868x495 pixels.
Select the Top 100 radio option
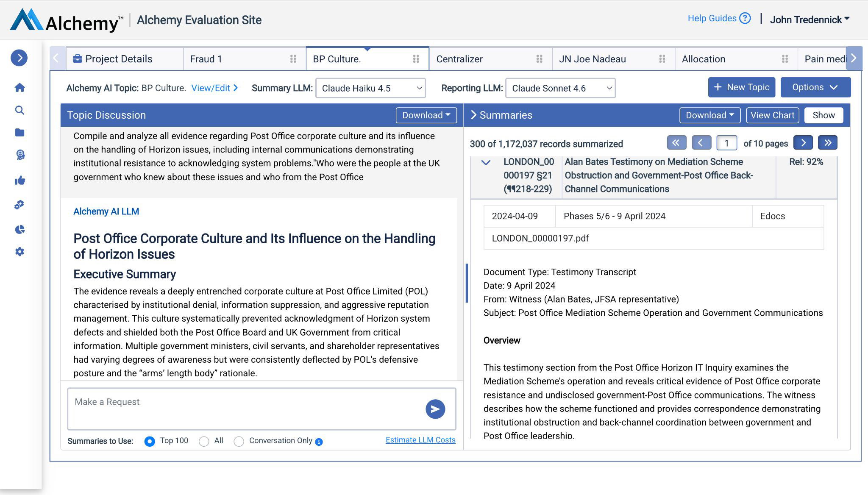150,441
